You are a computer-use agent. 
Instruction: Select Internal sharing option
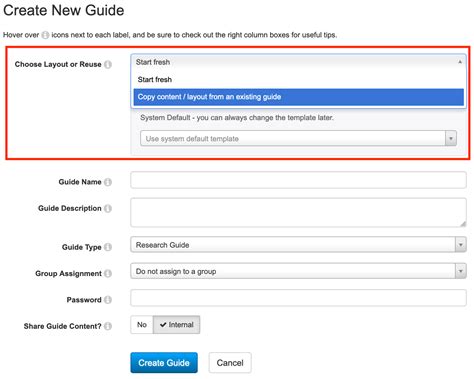176,325
